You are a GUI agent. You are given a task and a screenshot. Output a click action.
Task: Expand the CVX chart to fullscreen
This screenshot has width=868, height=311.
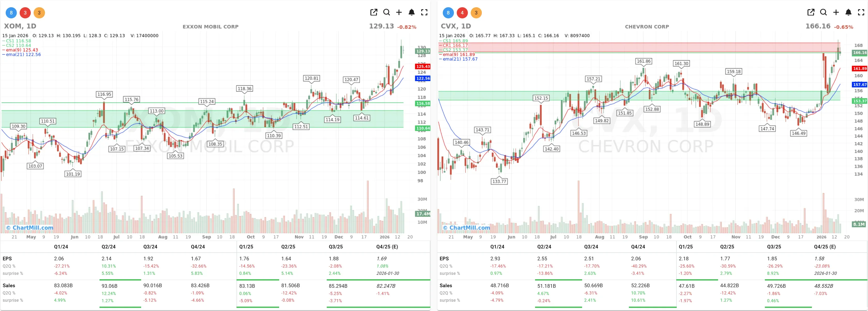pyautogui.click(x=861, y=12)
